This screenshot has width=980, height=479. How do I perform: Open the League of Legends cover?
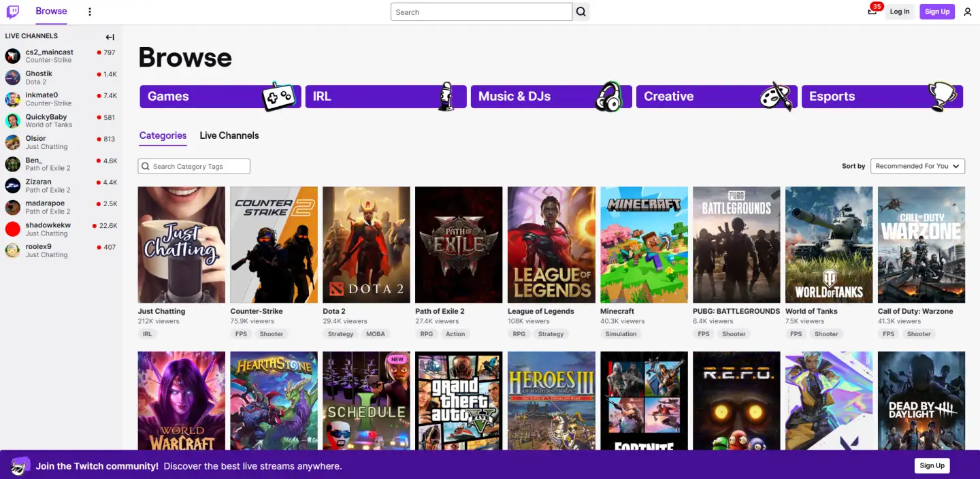coord(551,245)
